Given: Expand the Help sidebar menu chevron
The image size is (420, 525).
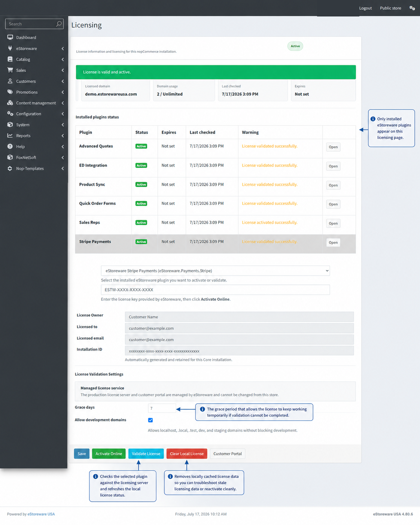Looking at the screenshot, I should coord(63,147).
